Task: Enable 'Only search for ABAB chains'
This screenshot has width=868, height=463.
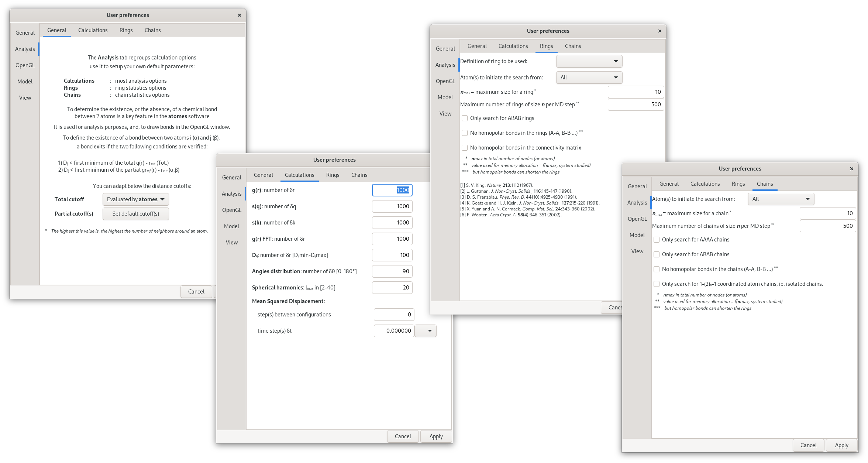Action: 657,254
